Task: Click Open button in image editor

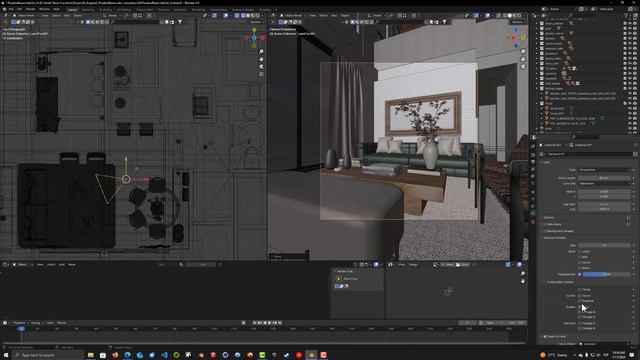Action: click(x=463, y=264)
